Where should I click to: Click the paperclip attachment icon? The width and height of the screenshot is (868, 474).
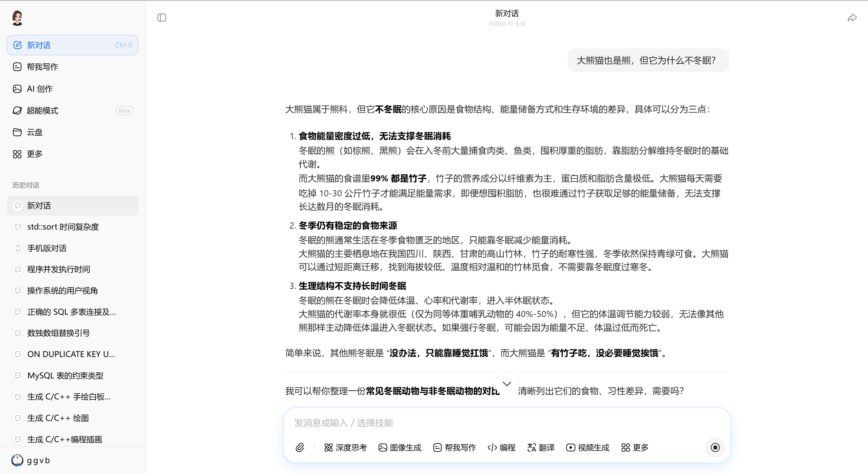coord(300,448)
